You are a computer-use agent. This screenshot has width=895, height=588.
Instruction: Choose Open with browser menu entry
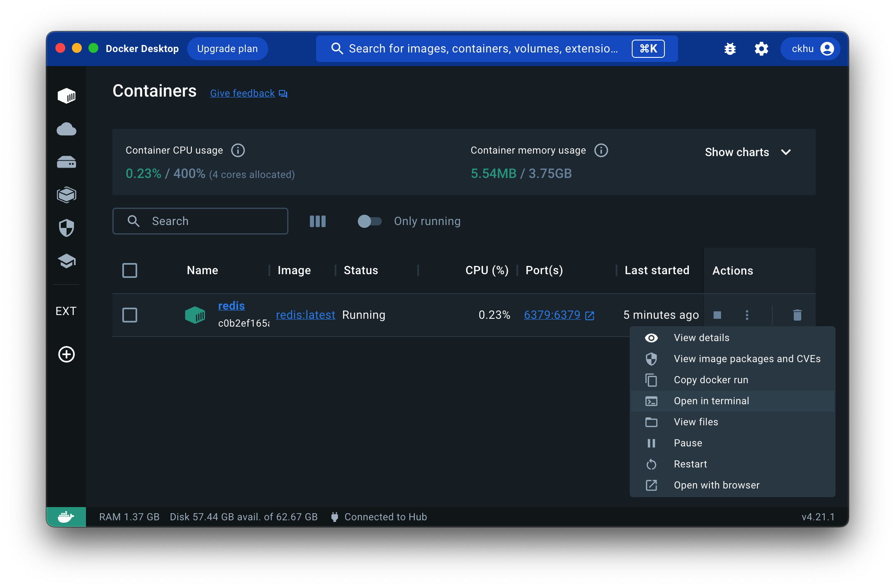[x=732, y=485]
